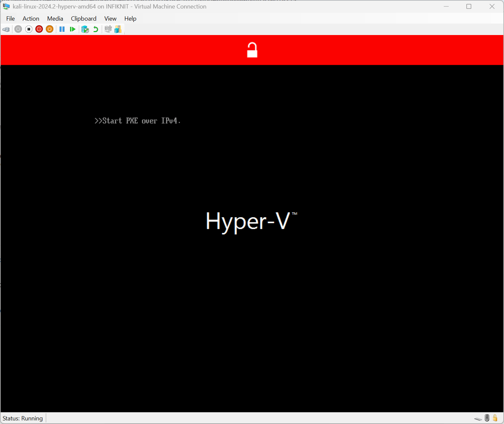Screen dimensions: 504x424
Task: Save the VM state with the orange icon
Action: 50,29
